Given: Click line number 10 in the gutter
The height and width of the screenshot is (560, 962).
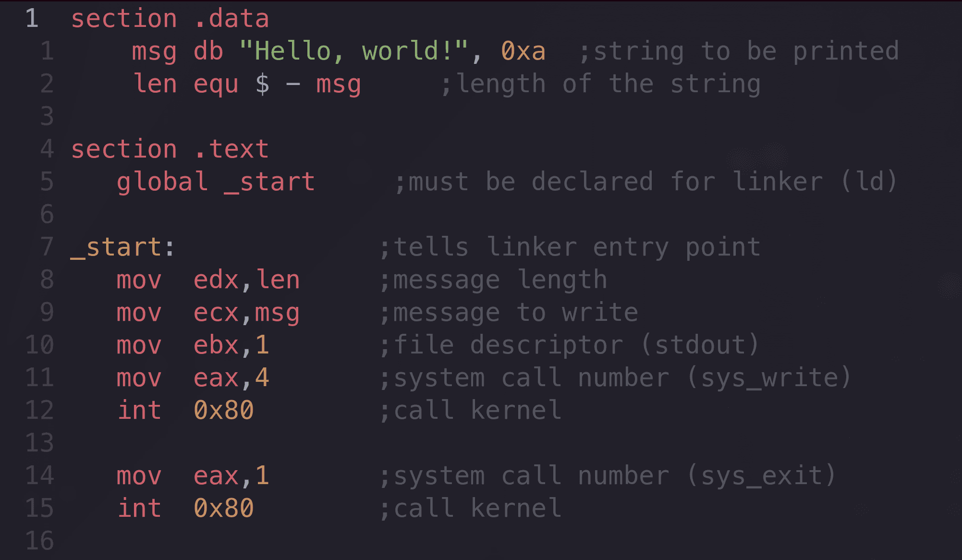Looking at the screenshot, I should (39, 345).
